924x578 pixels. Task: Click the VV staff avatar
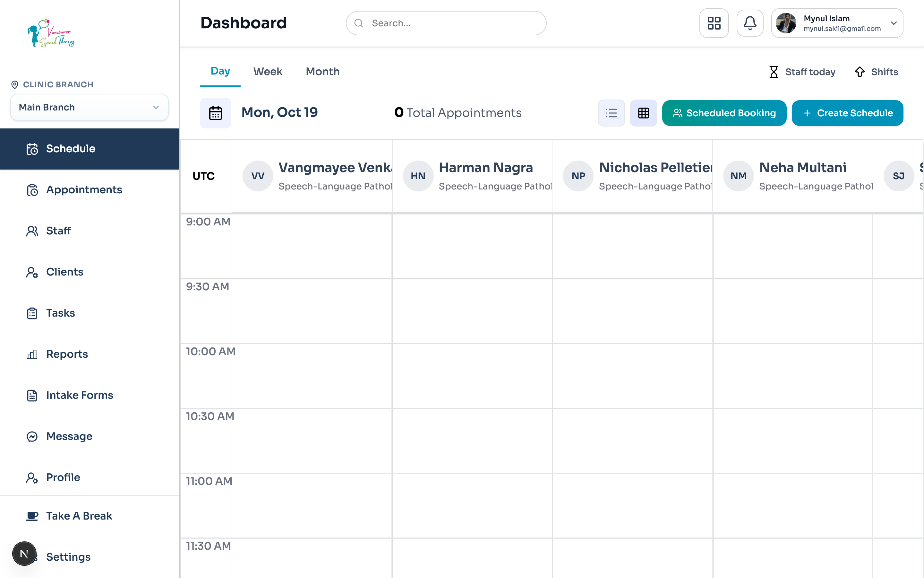[x=258, y=176]
